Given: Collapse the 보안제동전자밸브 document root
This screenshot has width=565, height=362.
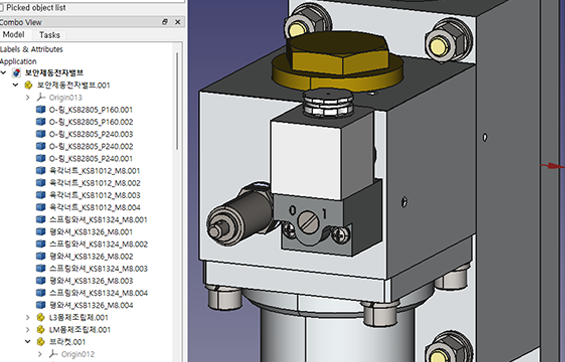Looking at the screenshot, I should coord(4,73).
